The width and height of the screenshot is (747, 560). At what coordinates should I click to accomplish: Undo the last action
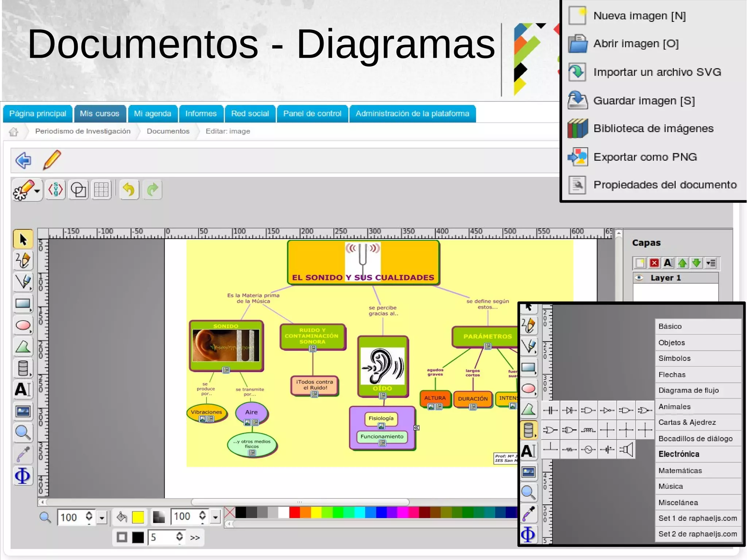click(x=129, y=190)
